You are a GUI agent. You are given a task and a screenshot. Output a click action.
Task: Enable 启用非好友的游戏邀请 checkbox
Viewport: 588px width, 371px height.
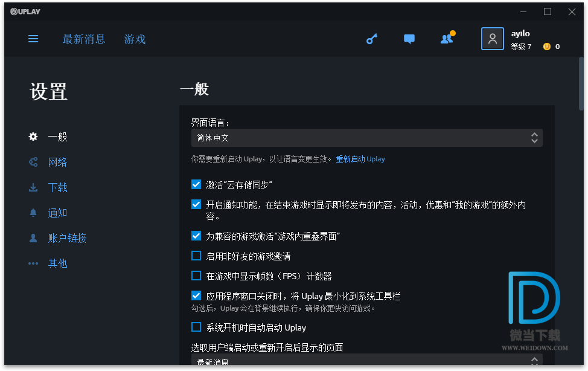196,256
